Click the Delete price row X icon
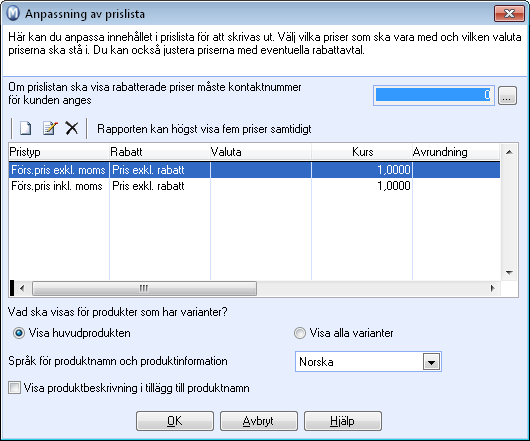 click(72, 128)
